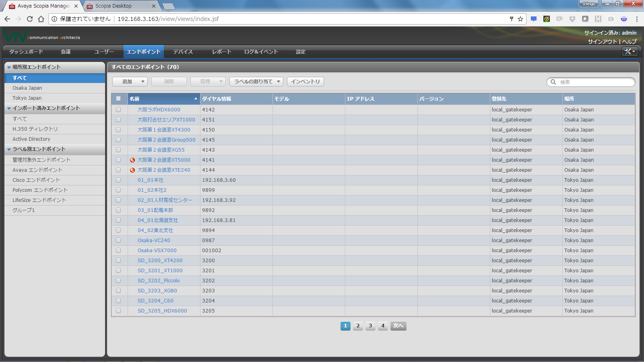This screenshot has height=362, width=644.
Task: Click the サインアウト link
Action: (x=602, y=41)
